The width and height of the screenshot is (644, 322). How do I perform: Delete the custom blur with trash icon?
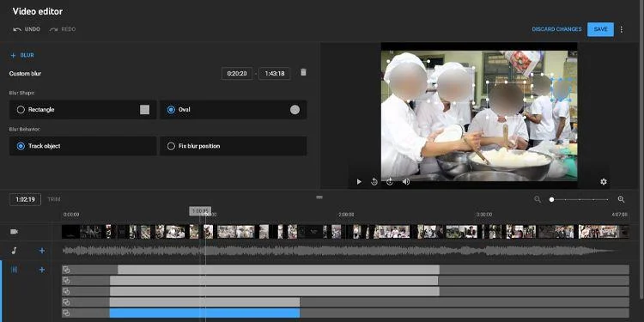(x=303, y=72)
